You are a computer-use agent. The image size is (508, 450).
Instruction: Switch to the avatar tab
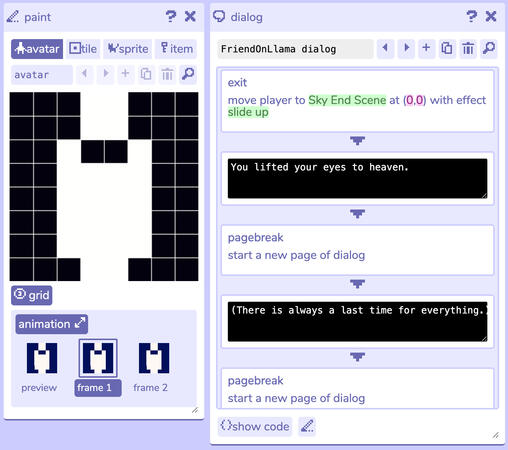[x=37, y=49]
